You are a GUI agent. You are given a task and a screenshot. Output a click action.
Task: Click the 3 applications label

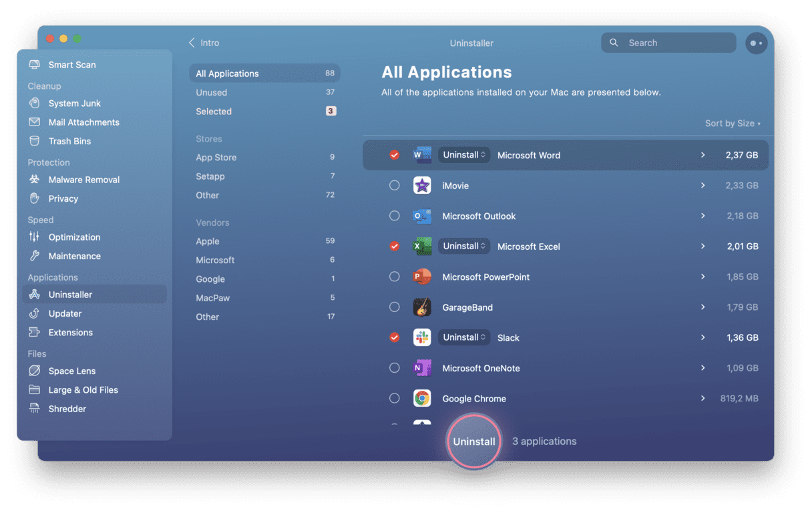[x=544, y=442]
